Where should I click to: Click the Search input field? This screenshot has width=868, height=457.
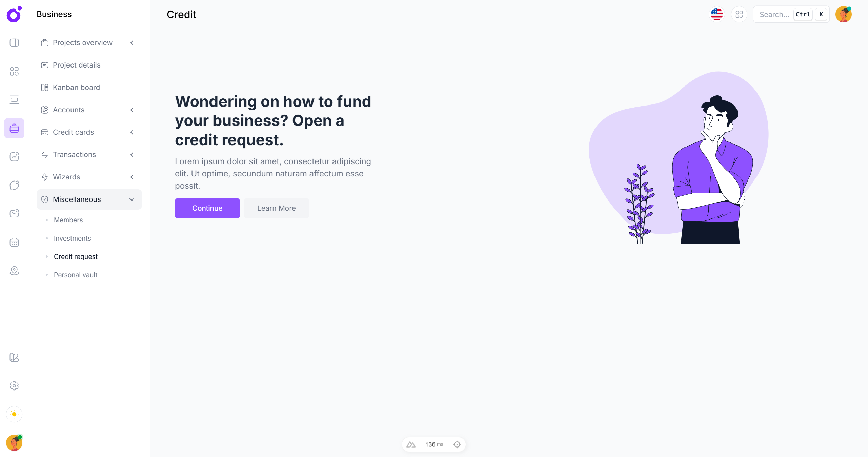point(774,14)
